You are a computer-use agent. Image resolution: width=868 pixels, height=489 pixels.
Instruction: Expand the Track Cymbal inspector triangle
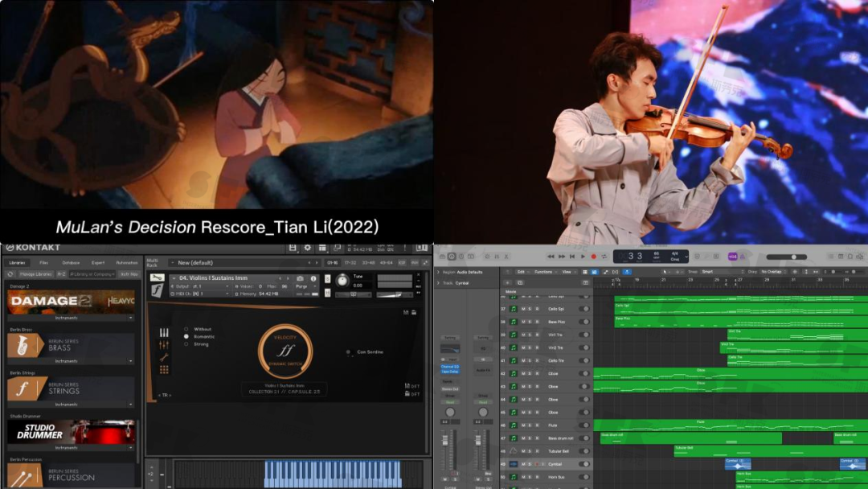[x=439, y=283]
